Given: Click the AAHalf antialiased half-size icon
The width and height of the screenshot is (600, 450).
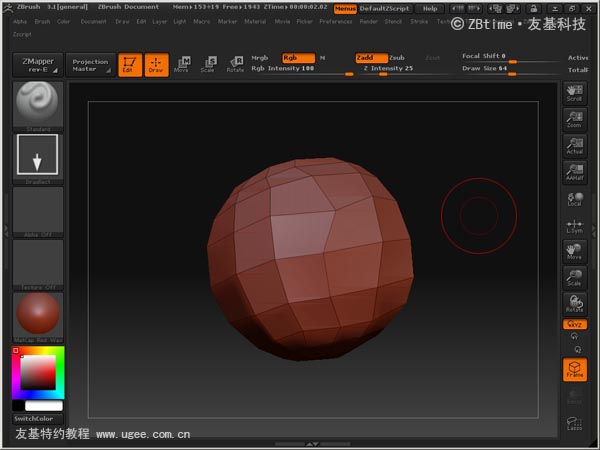Looking at the screenshot, I should tap(574, 172).
